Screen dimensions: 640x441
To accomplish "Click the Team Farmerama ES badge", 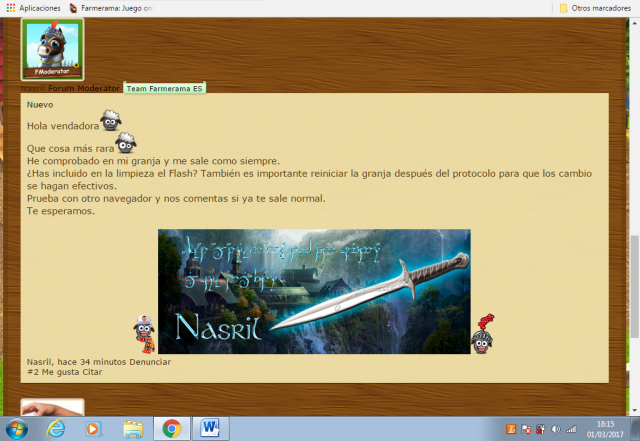I will click(164, 89).
